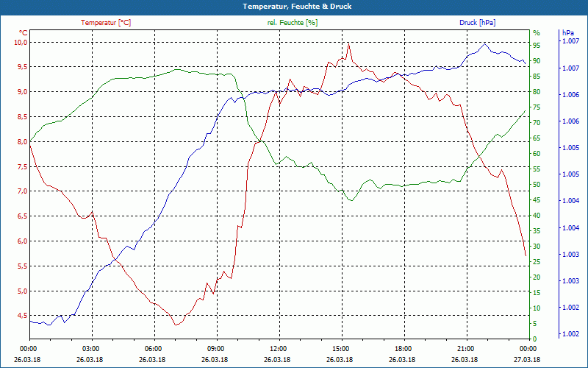Select the blue 'Druck [hPa]' legend label
Screen dimensions: 588x368
(x=477, y=23)
